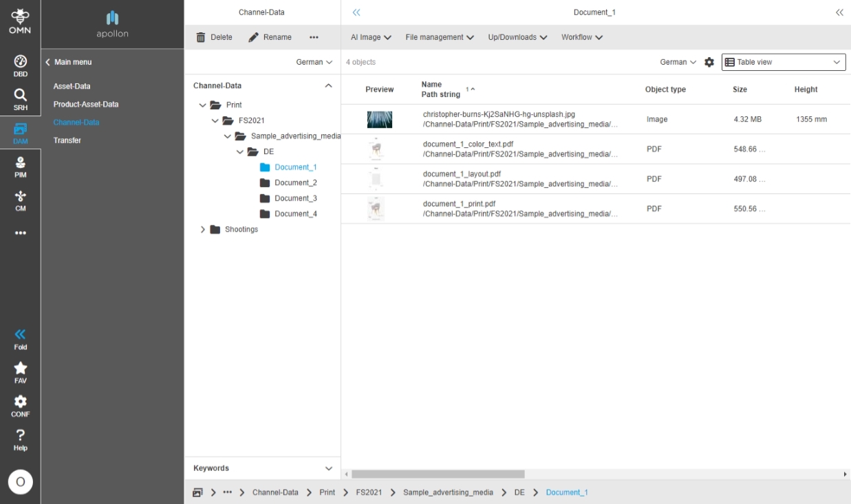Click Delete trash icon button
Viewport: 851px width, 504px height.
(x=214, y=37)
